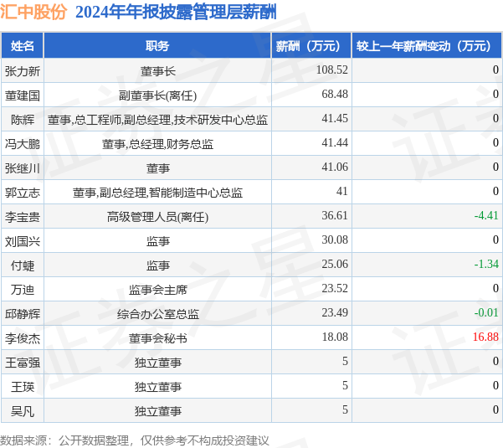
Task: Select the name 吴凡
Action: pyautogui.click(x=23, y=411)
